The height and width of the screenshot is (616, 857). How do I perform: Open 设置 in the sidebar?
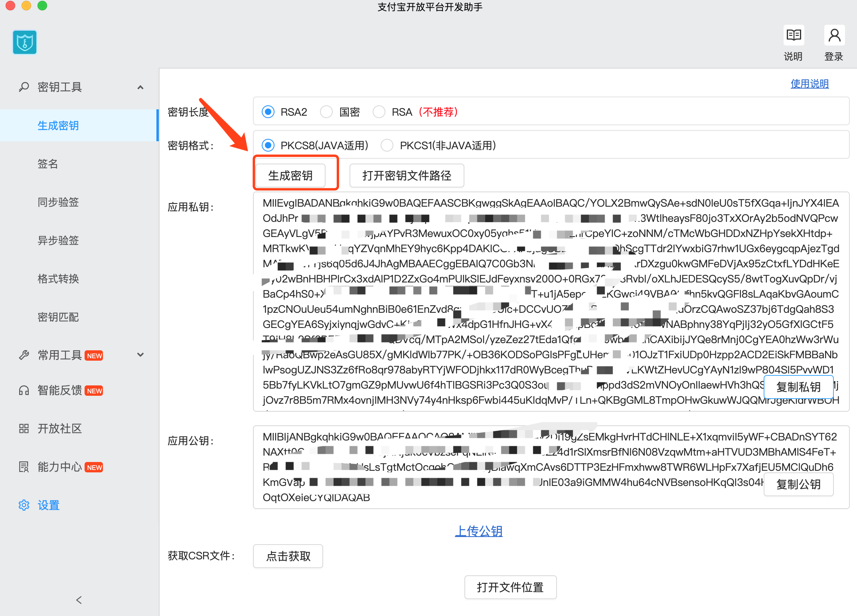49,505
